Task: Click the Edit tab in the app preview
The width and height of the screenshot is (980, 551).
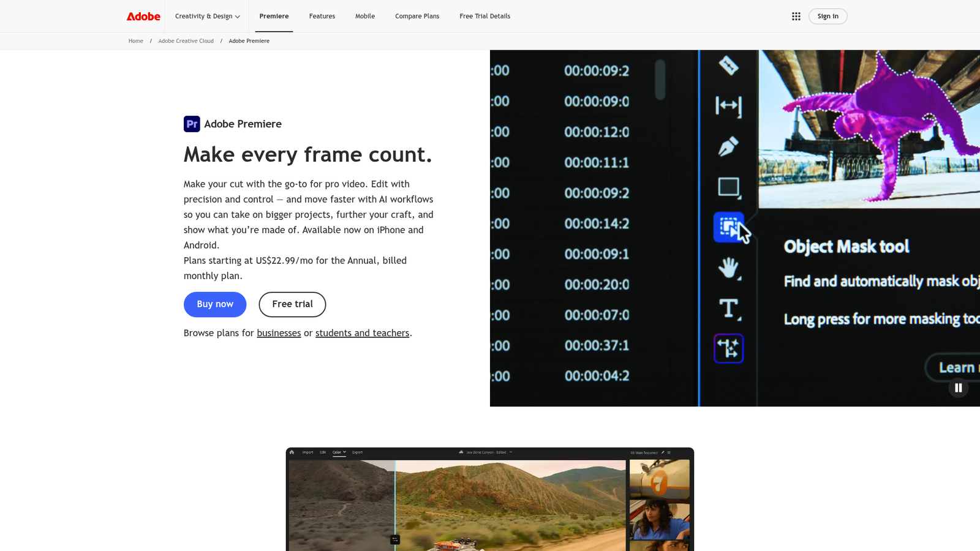Action: (323, 452)
